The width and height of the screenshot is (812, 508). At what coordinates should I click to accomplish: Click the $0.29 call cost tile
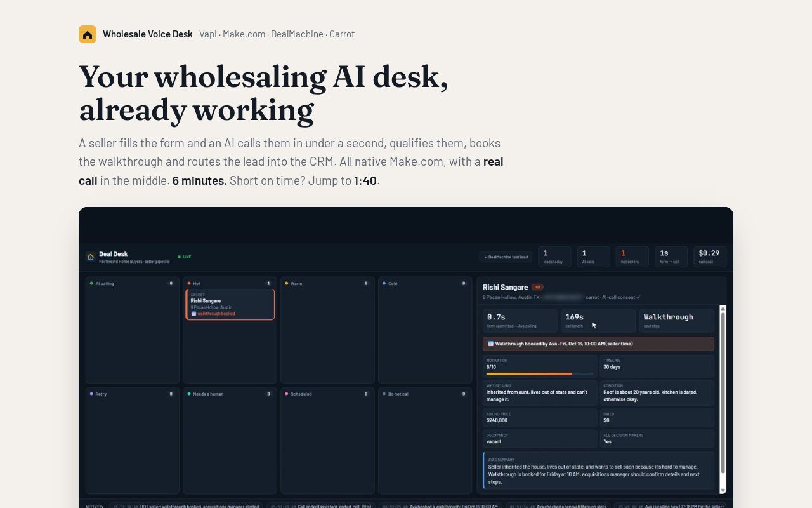710,257
